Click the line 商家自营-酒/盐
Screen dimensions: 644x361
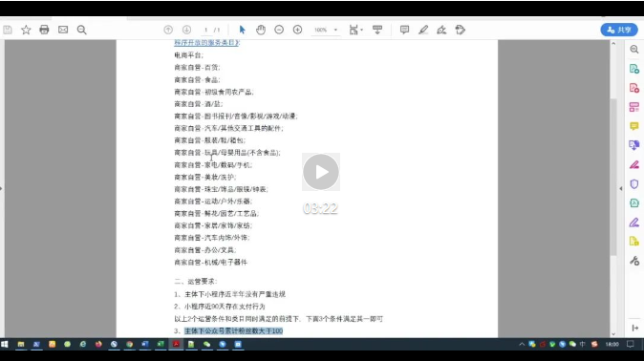coord(199,104)
